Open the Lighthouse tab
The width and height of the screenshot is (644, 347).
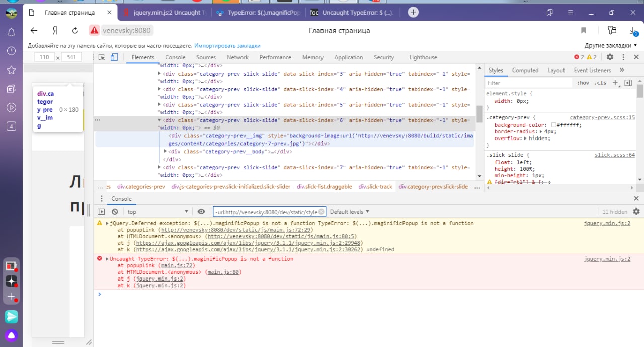tap(423, 57)
